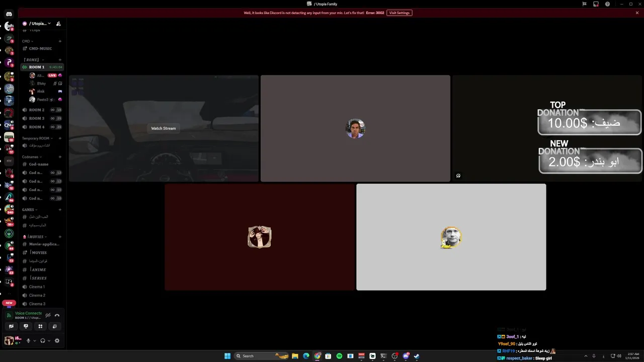This screenshot has height=362, width=644.
Task: Click Watch Stream on the driving game tile
Action: pos(164,128)
